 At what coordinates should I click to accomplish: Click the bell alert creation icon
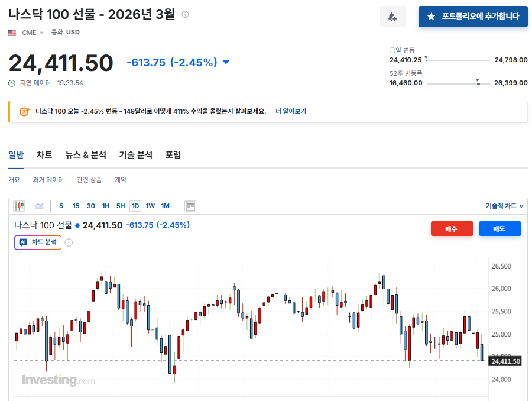[392, 17]
